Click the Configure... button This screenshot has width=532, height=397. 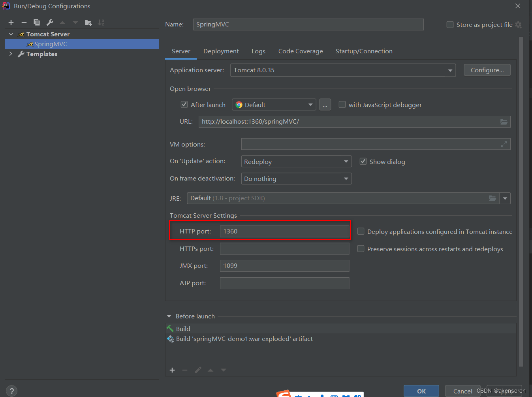click(x=487, y=70)
